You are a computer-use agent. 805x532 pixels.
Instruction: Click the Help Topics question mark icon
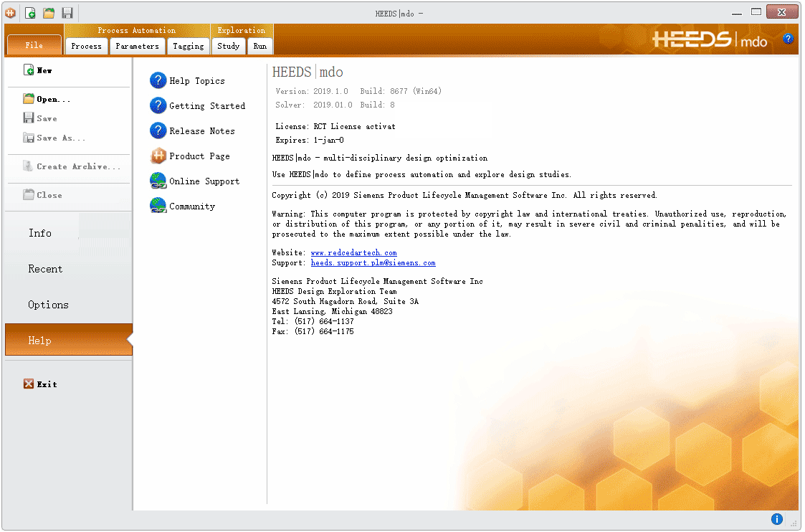coord(158,80)
